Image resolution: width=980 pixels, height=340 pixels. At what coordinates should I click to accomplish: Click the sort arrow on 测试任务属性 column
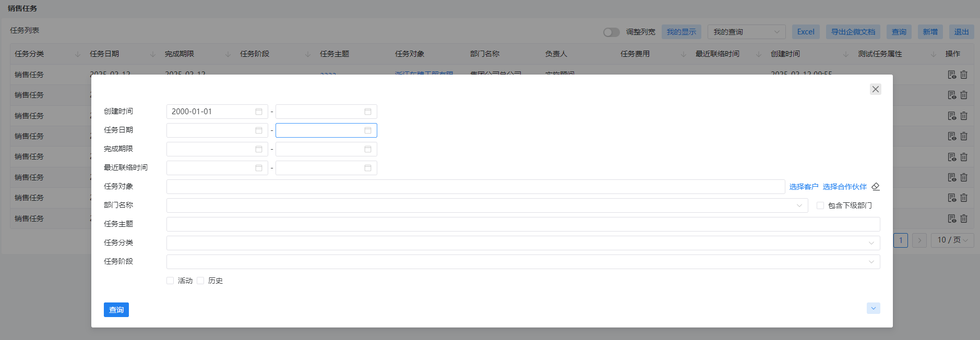(x=934, y=54)
